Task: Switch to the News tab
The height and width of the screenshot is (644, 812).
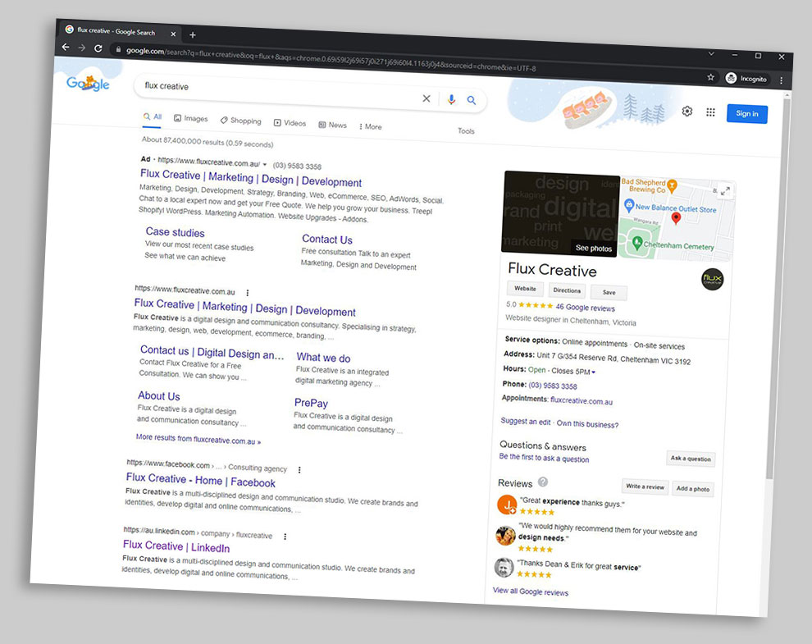Action: point(332,125)
